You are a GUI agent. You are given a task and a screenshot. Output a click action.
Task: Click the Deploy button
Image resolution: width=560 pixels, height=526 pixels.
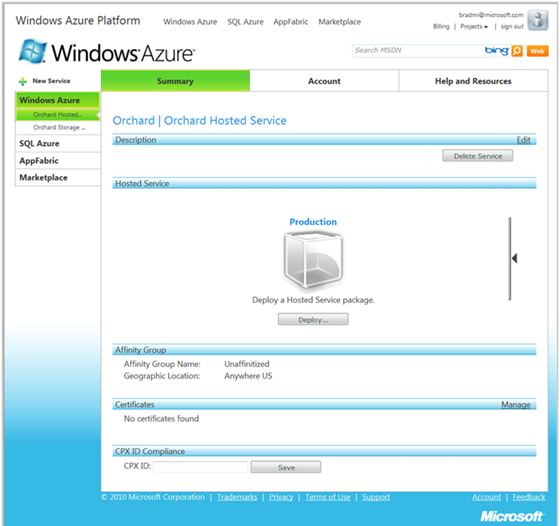313,320
